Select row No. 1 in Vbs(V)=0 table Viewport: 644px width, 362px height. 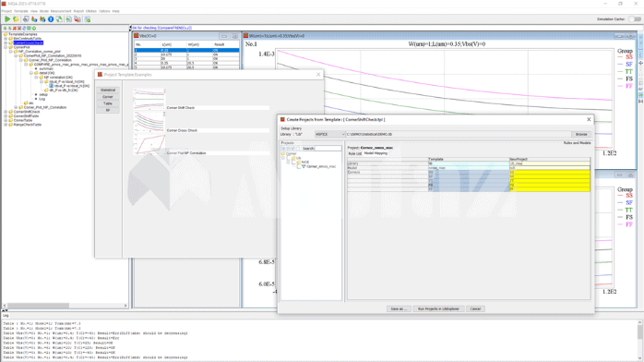point(186,50)
